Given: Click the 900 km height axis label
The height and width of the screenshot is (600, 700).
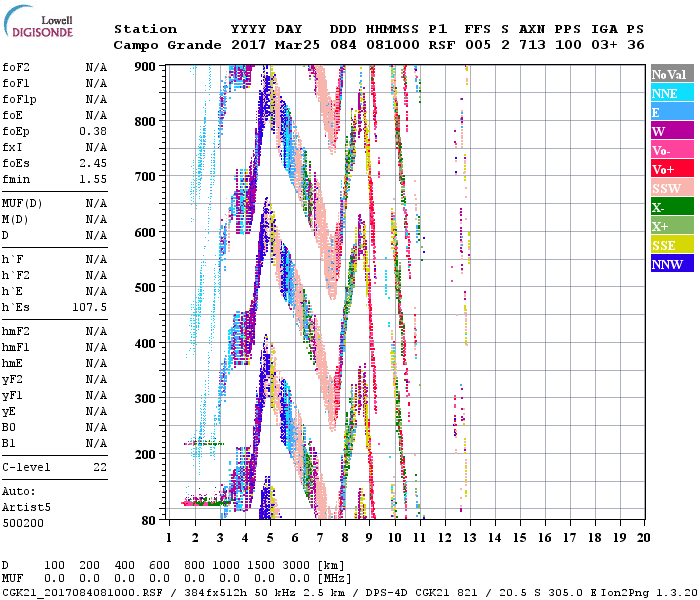Looking at the screenshot, I should click(145, 67).
